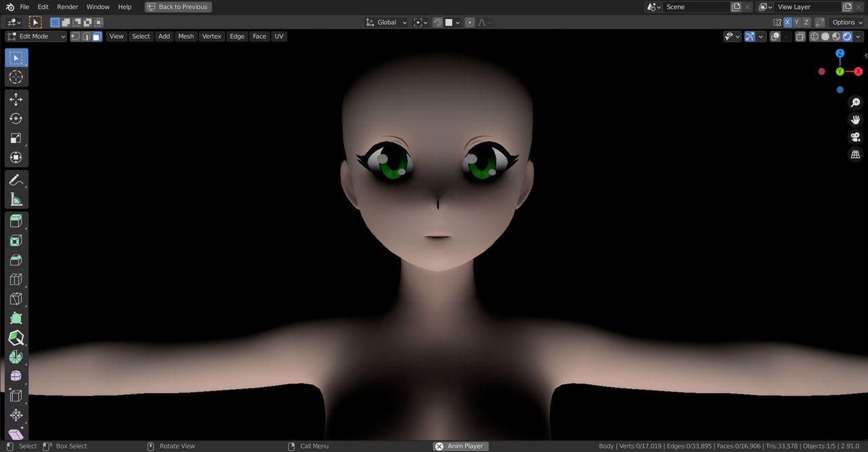Open the Edit Mode dropdown
Viewport: 868px width, 452px height.
tap(36, 37)
